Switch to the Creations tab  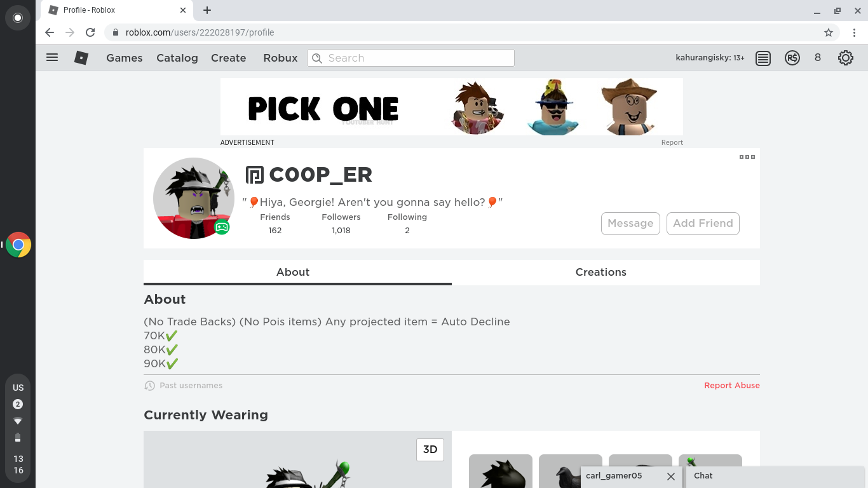tap(601, 272)
